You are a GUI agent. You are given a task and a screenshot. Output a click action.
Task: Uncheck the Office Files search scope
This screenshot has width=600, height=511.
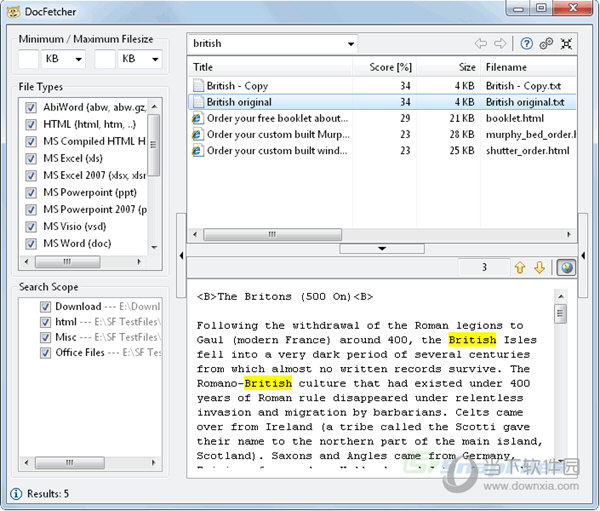coord(46,353)
